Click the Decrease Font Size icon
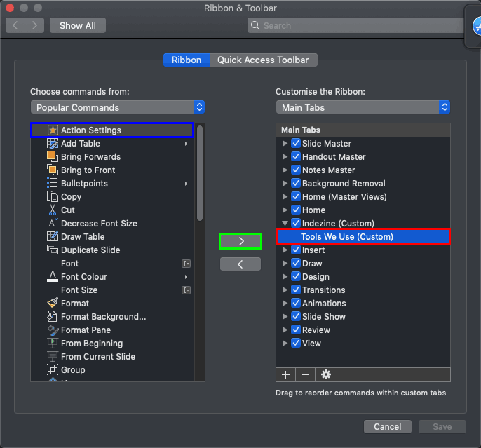Screen dimensions: 481x448 coord(53,223)
